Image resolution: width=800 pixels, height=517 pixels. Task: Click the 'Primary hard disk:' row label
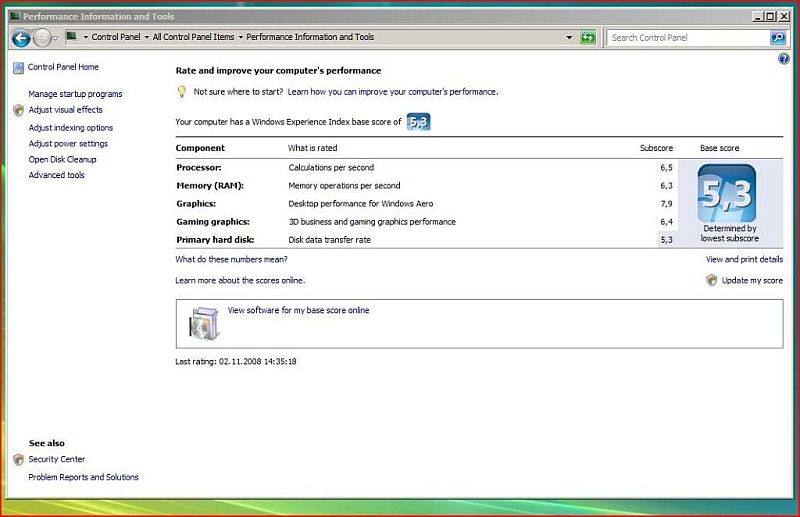[215, 240]
